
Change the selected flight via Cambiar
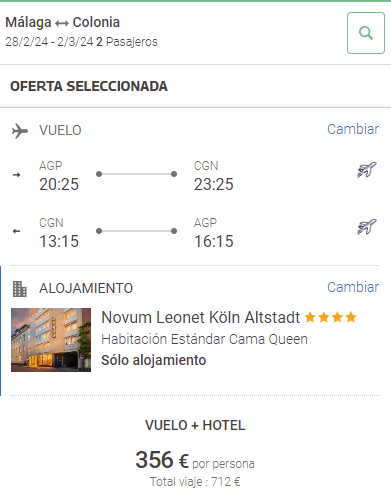pos(353,129)
